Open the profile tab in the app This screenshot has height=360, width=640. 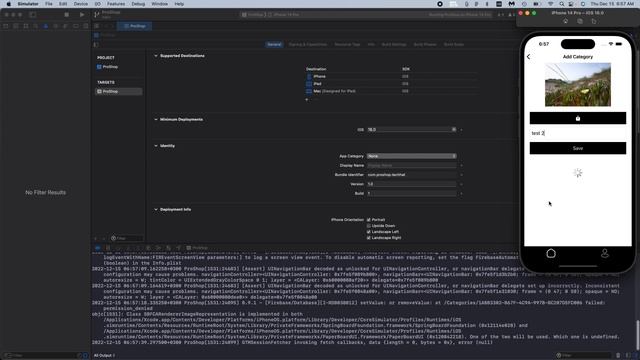tap(604, 253)
